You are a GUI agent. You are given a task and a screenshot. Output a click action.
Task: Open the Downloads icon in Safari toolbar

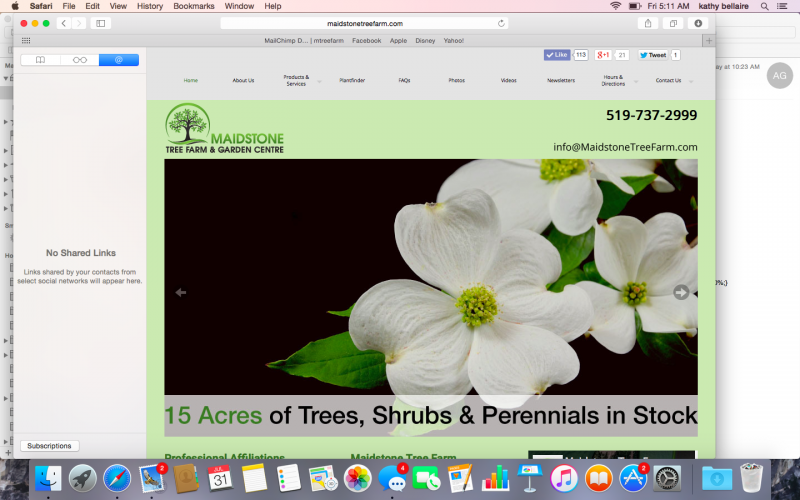(698, 23)
